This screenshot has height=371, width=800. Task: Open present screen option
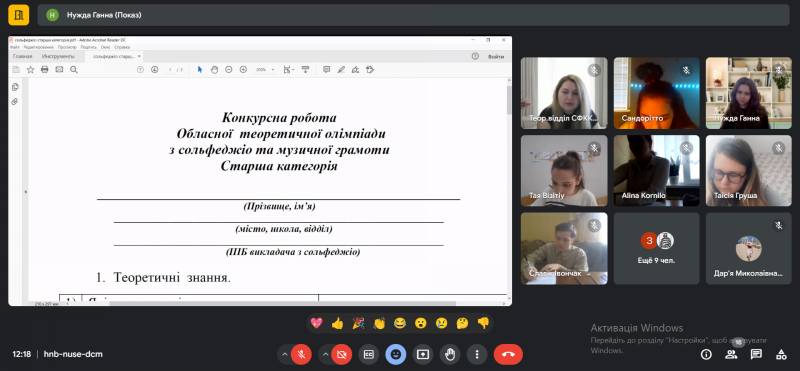coord(423,354)
